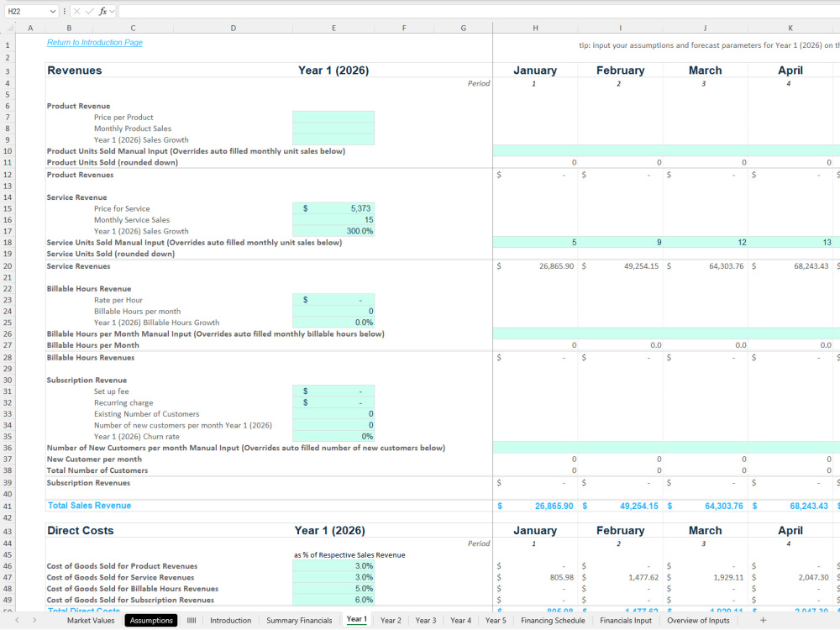Click the Subscription Revenue subheading

point(87,380)
